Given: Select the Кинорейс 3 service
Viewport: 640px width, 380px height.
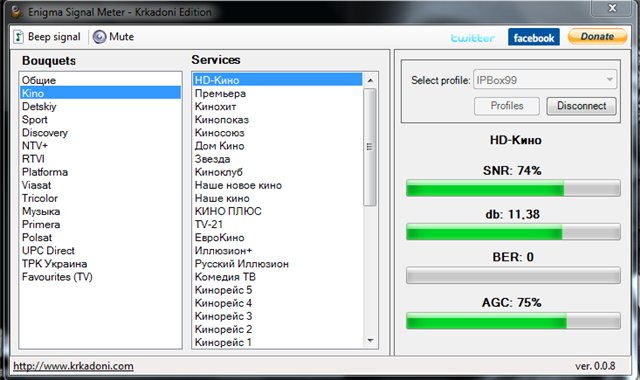Looking at the screenshot, I should [278, 316].
